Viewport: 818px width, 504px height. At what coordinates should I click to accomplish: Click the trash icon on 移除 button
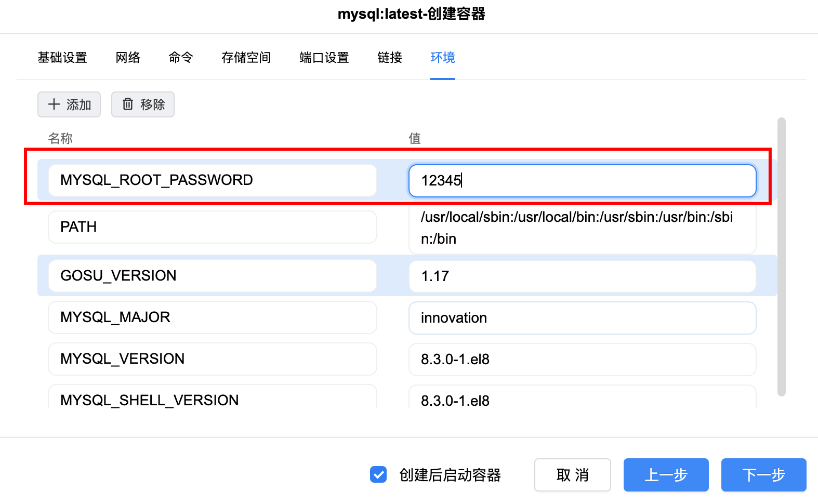128,104
